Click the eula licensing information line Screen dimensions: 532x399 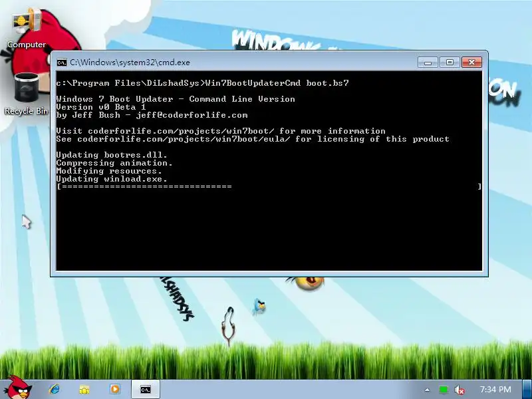coord(253,139)
